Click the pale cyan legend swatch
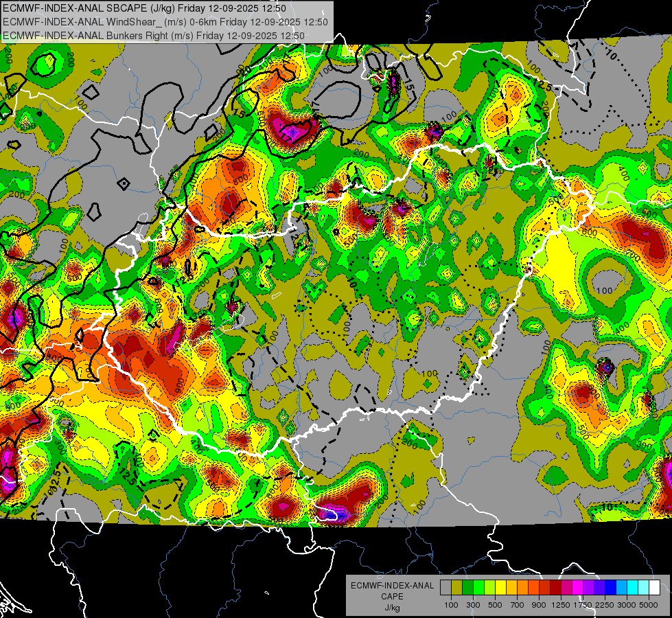The image size is (672, 618). pyautogui.click(x=644, y=587)
